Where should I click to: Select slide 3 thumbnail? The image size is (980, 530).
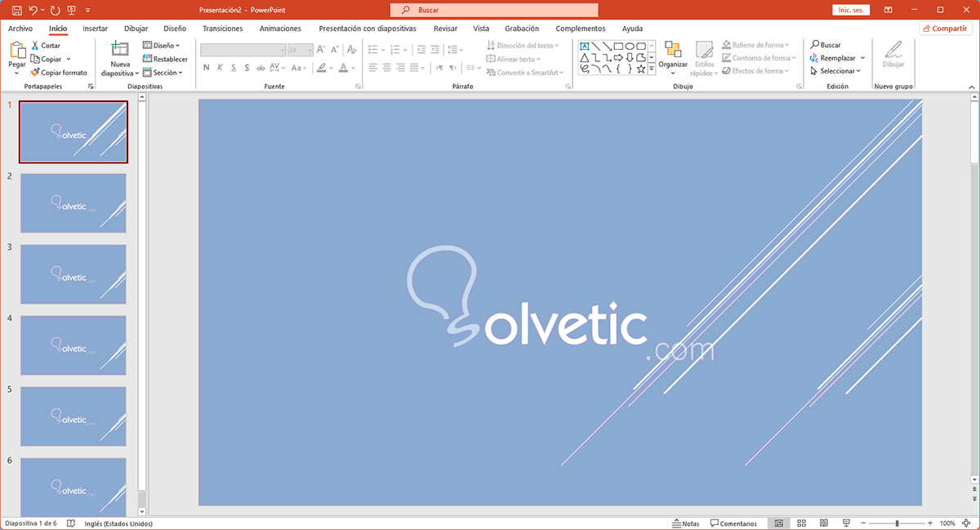pyautogui.click(x=73, y=274)
